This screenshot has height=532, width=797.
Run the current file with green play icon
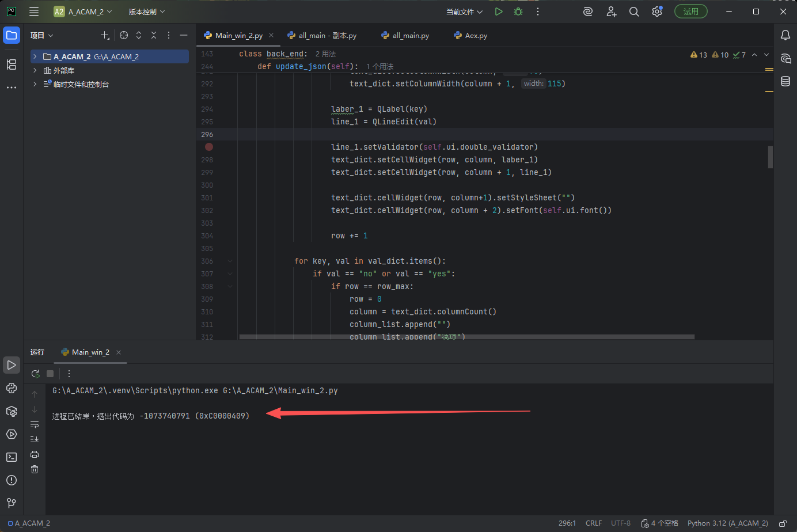tap(498, 11)
